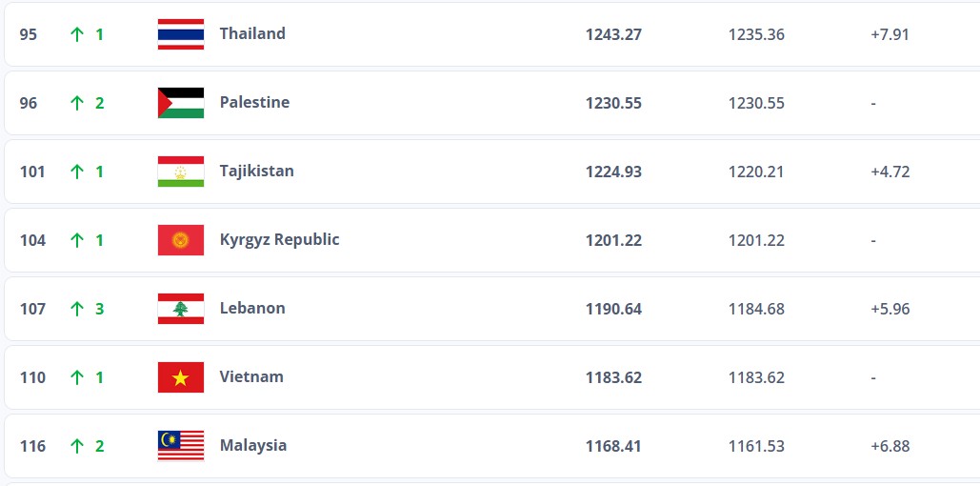This screenshot has height=486, width=980.
Task: Click the Malaysia flag icon
Action: coord(180,446)
